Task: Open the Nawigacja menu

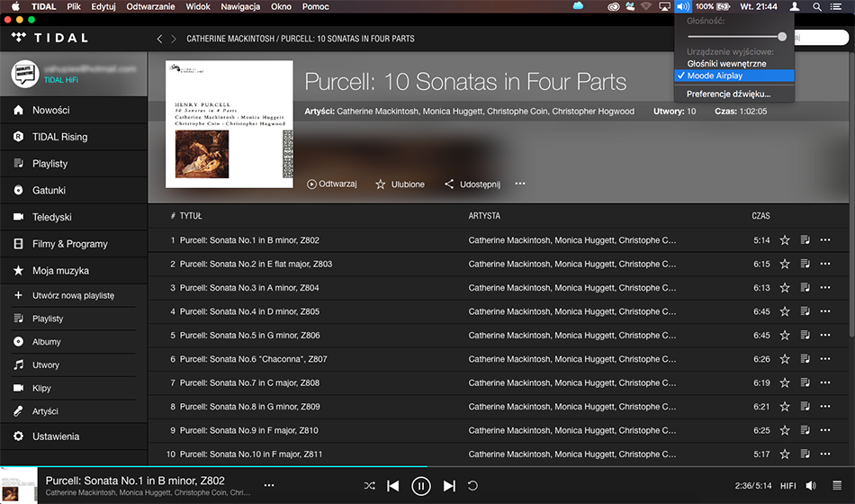Action: tap(240, 6)
